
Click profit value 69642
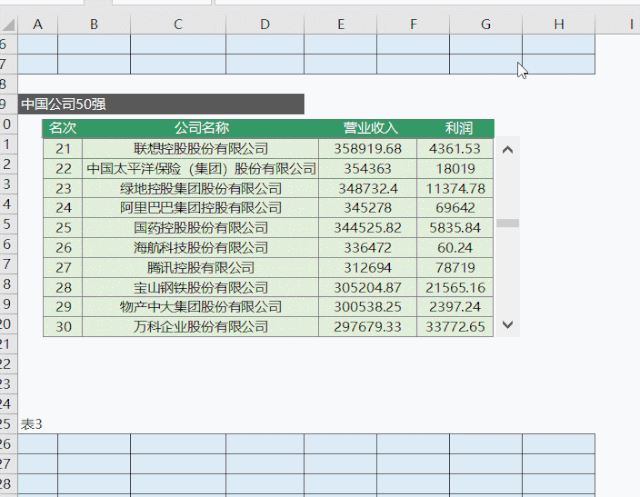[455, 208]
